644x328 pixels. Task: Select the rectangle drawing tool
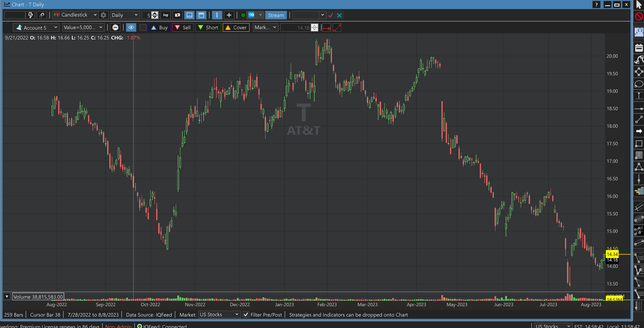[639, 144]
